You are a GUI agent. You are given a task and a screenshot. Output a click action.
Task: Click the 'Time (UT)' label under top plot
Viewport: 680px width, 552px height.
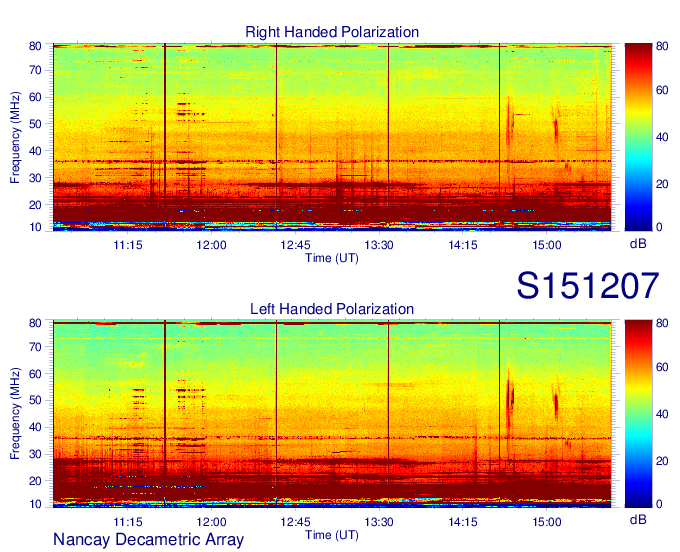332,258
